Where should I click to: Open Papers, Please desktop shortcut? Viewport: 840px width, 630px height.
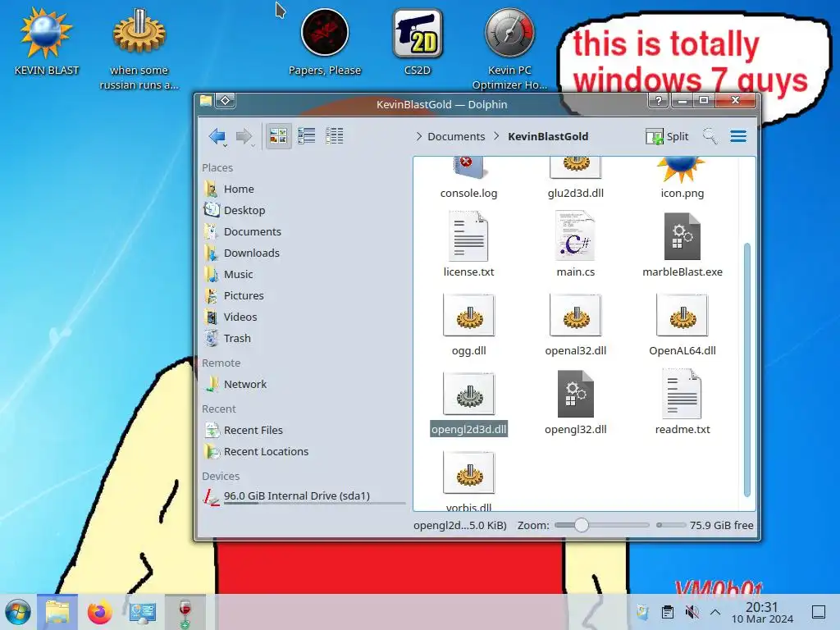(x=325, y=41)
